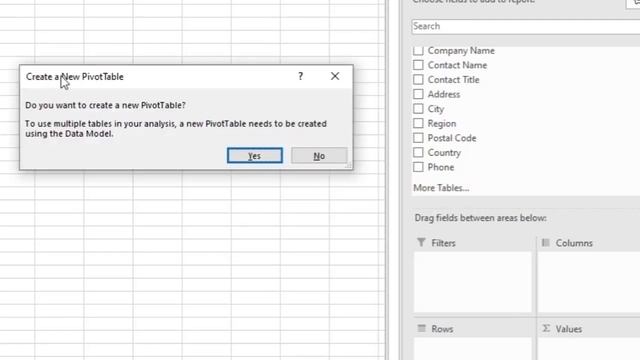The height and width of the screenshot is (360, 640).
Task: Enable the Address field checkbox
Action: pos(418,94)
